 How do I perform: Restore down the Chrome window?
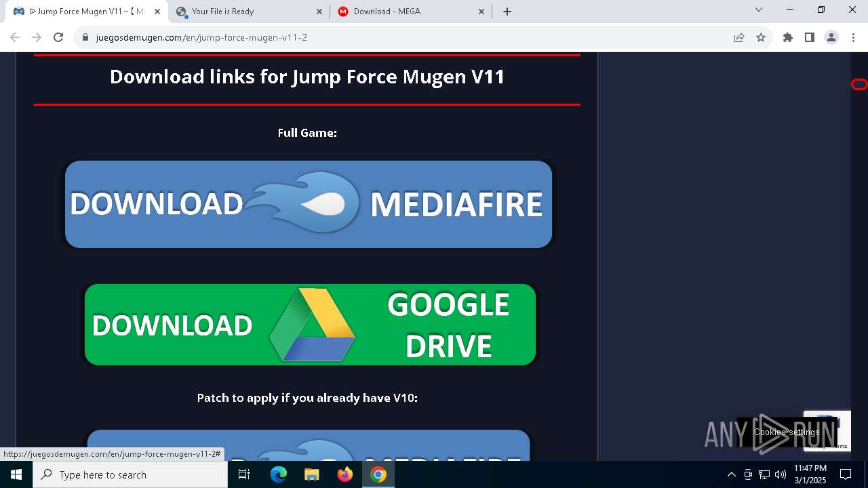click(821, 10)
